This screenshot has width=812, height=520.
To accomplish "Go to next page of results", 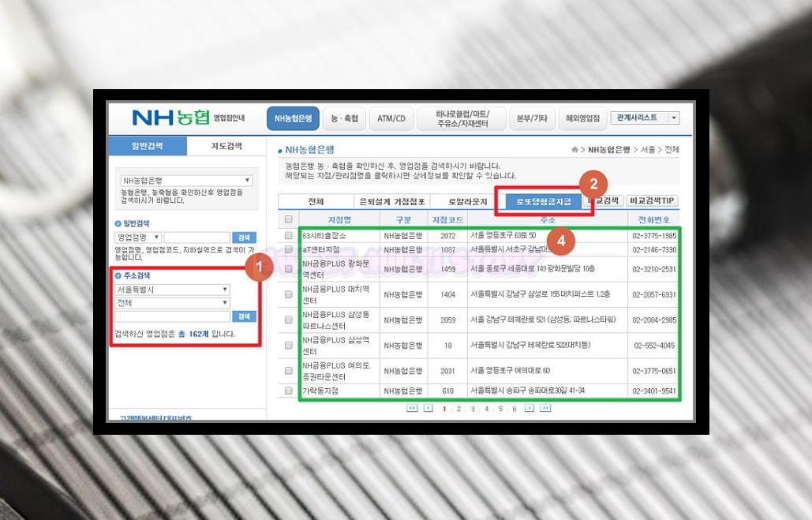I will click(529, 408).
